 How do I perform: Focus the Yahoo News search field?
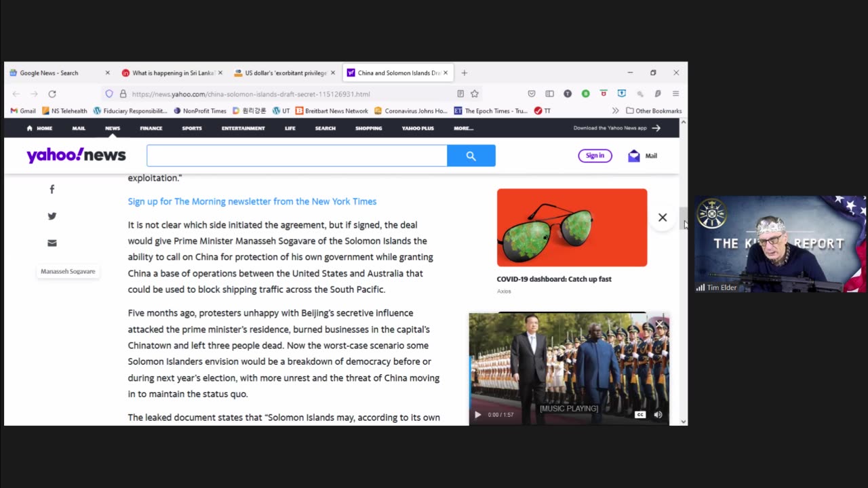click(297, 156)
